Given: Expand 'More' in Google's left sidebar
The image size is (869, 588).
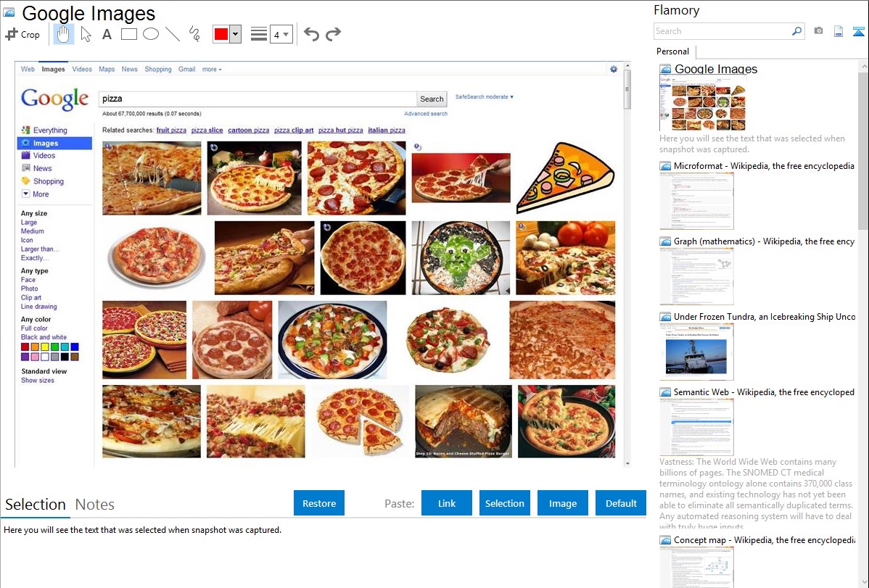Looking at the screenshot, I should click(36, 194).
